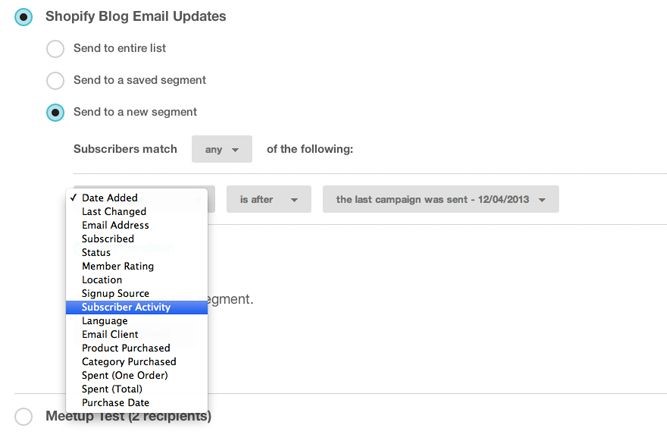Pick 'Product Purchased' in the field menu
This screenshot has height=432, width=667.
(x=137, y=348)
